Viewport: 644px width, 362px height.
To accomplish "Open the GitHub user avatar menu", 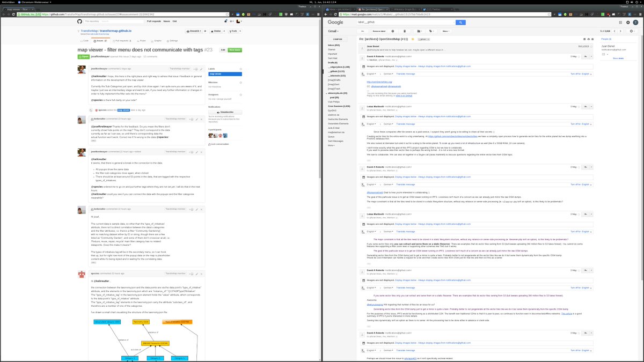I will point(239,21).
